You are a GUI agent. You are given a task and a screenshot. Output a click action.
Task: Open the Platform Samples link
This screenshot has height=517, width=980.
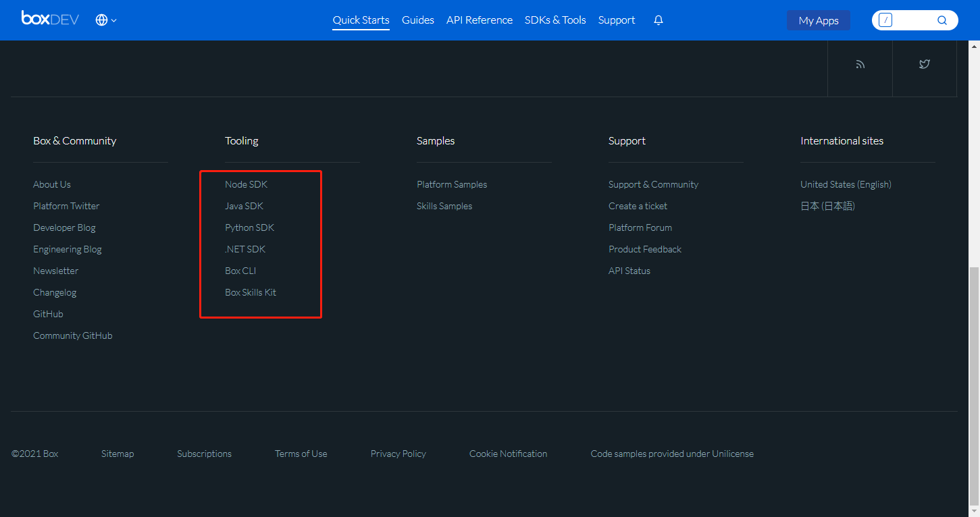451,184
